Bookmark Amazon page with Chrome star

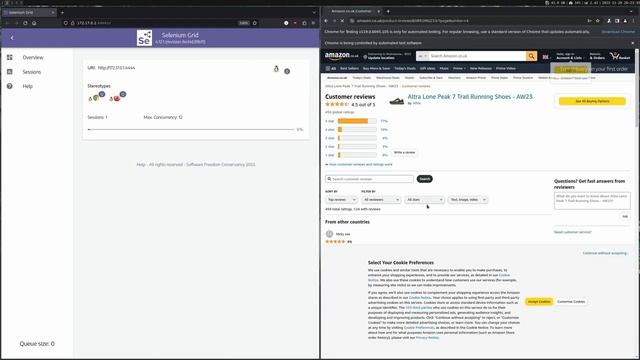click(598, 21)
